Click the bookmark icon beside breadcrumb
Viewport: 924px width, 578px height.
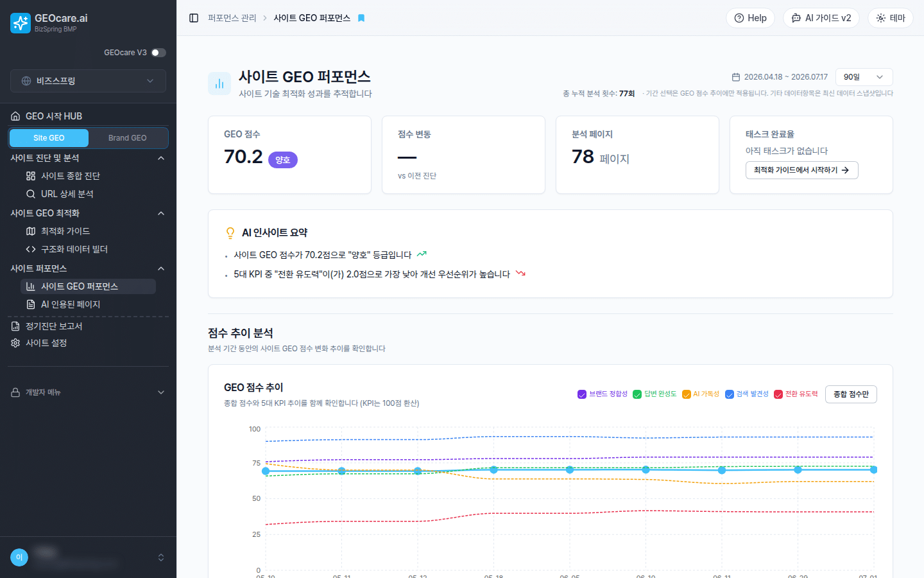pos(361,18)
